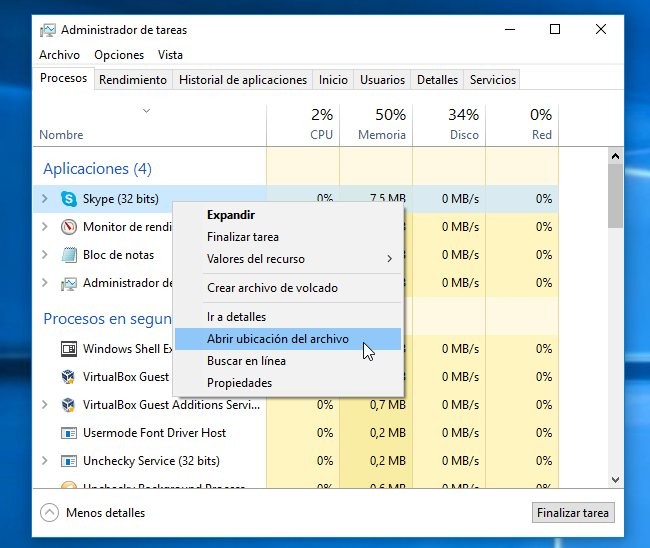The height and width of the screenshot is (548, 650).
Task: Open Valores del recurso submenu
Action: (x=298, y=259)
